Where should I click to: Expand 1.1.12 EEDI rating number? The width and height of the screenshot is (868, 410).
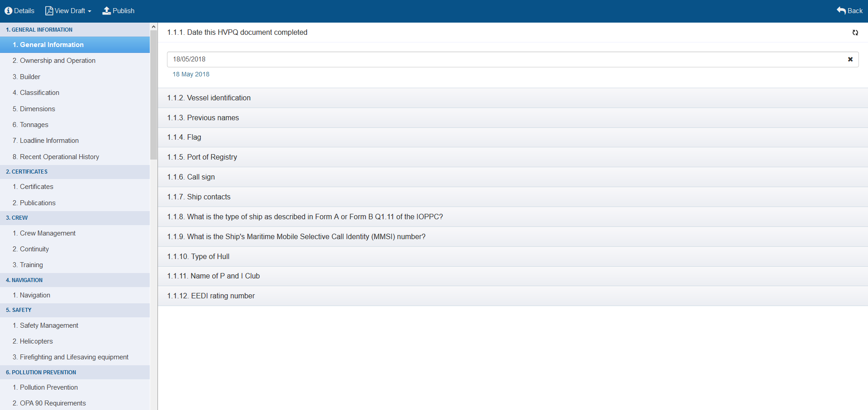pos(513,296)
